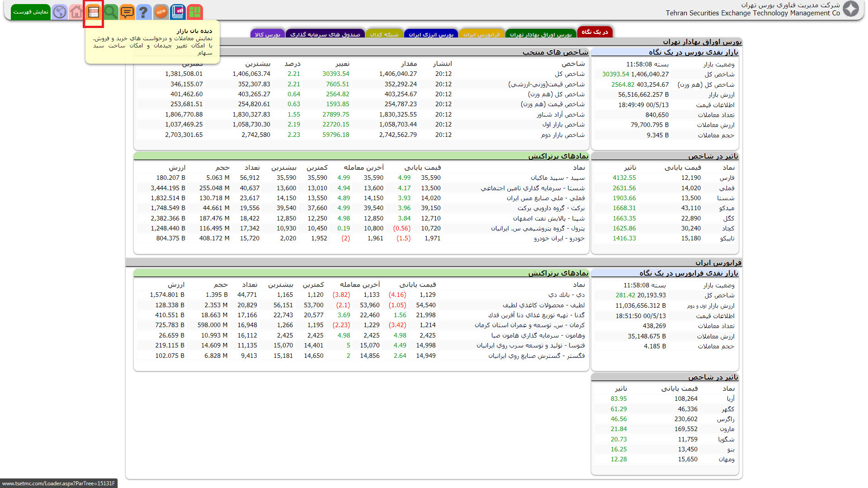Click the ارزش بازار value 56,516,662.257 B
Screen dimensions: 868x488
click(x=643, y=95)
